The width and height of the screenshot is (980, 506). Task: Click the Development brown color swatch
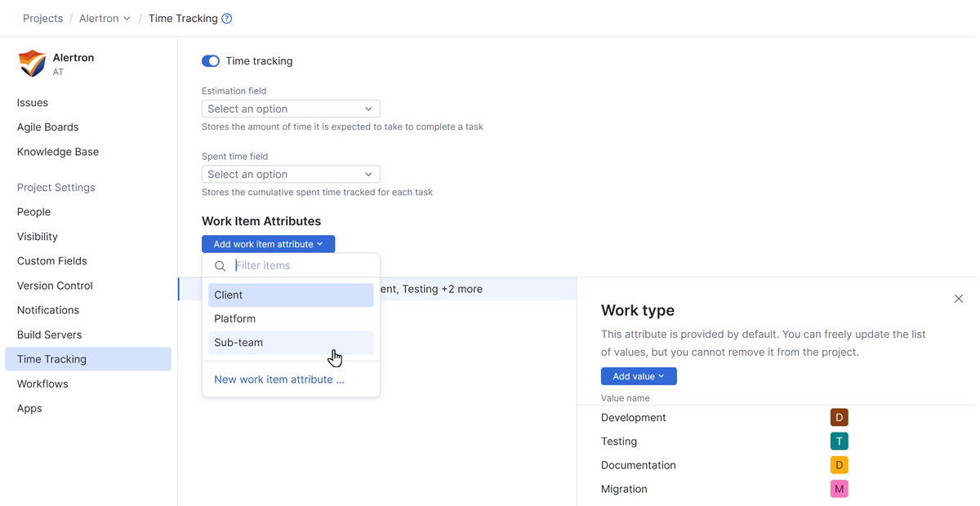839,418
